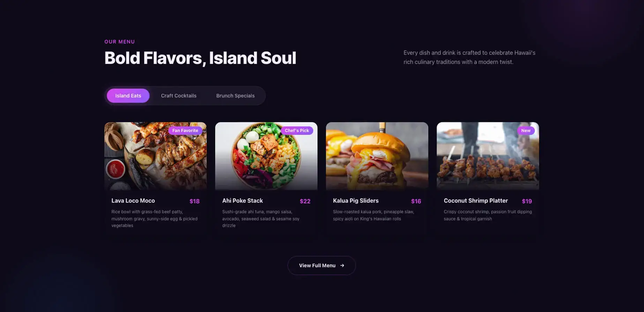The image size is (644, 312).
Task: Open the Brunch Specials tab
Action: click(235, 96)
